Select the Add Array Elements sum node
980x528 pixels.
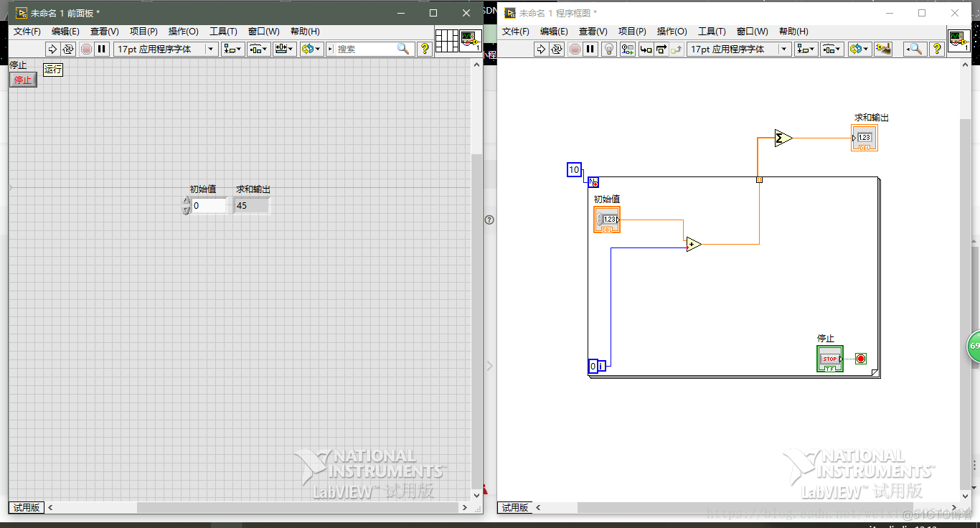pos(783,138)
